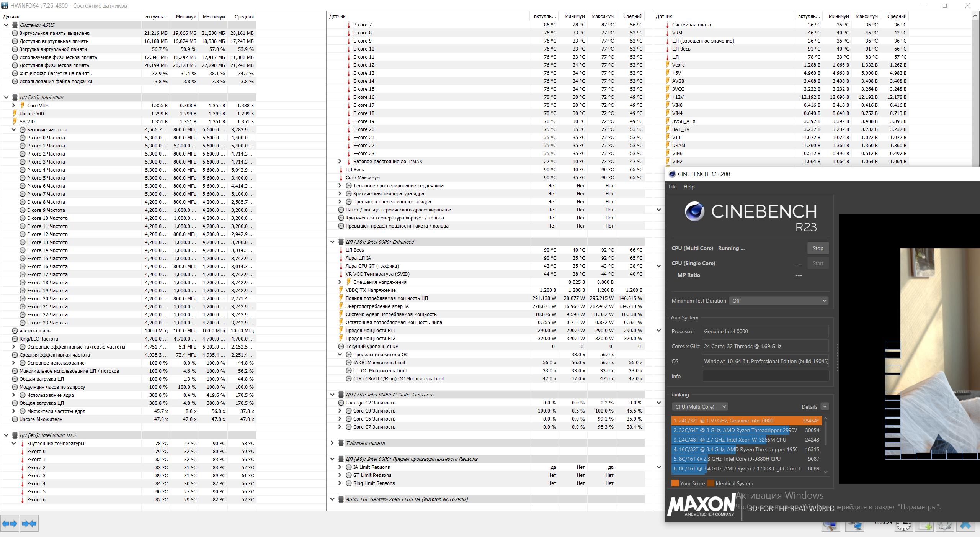Click the expand columns arrows icon
The height and width of the screenshot is (537, 980).
click(10, 523)
